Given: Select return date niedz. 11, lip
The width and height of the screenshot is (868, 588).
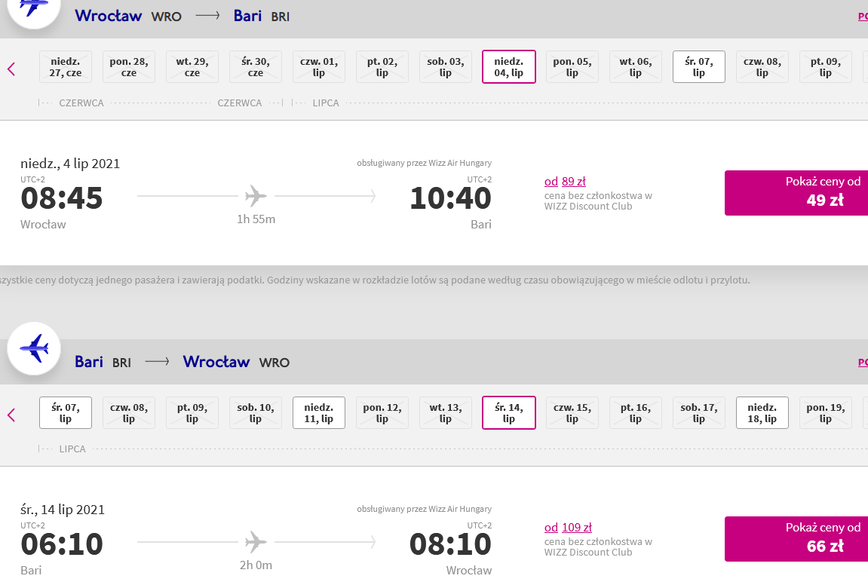Looking at the screenshot, I should click(319, 412).
